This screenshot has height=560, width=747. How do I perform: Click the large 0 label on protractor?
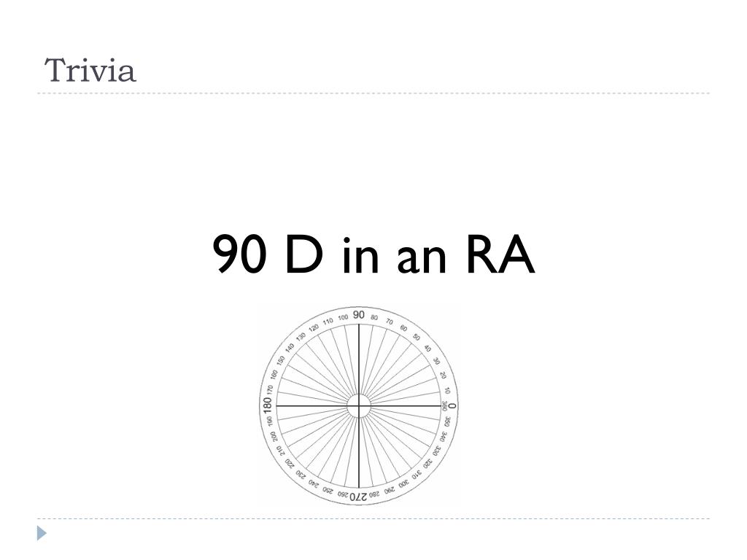click(x=452, y=405)
